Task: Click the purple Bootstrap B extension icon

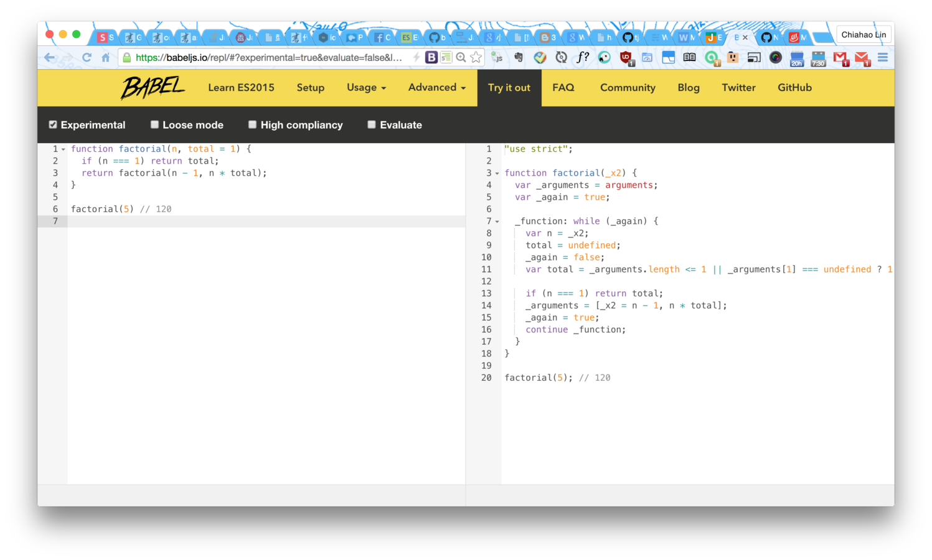Action: click(x=431, y=57)
